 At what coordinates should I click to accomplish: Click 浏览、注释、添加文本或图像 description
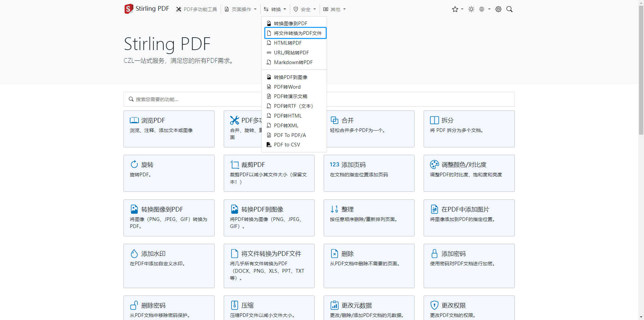tap(161, 131)
